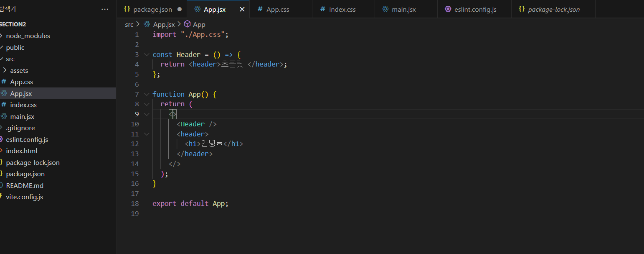Expand the assets folder chevron

pos(5,70)
